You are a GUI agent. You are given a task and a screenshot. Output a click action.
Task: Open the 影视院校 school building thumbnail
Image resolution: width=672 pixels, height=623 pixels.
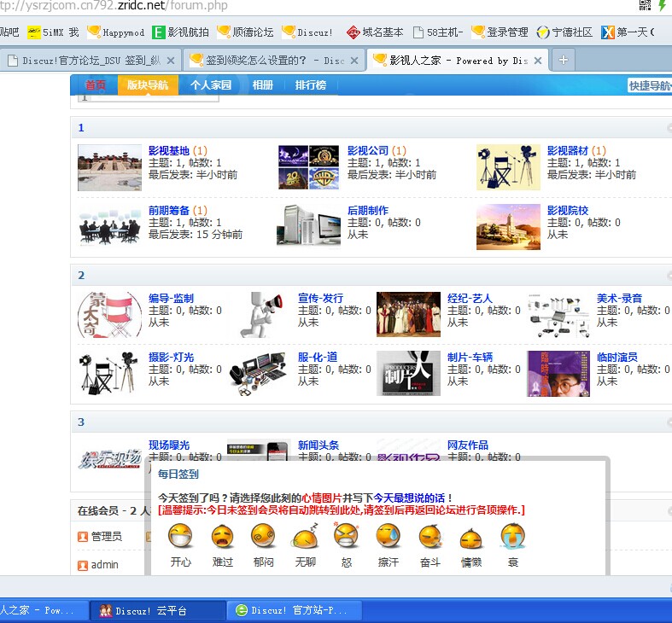coord(508,227)
